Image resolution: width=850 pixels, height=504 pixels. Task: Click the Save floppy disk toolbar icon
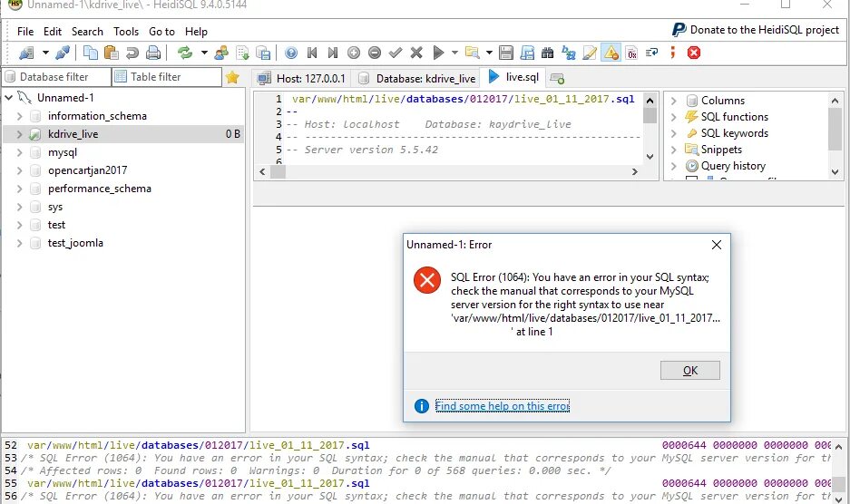[506, 53]
